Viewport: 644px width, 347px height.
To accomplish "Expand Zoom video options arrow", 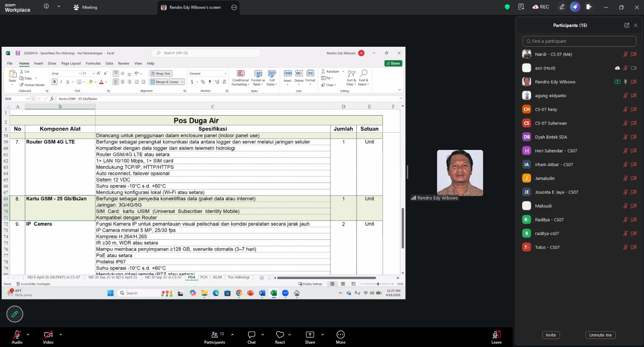I will point(61,335).
